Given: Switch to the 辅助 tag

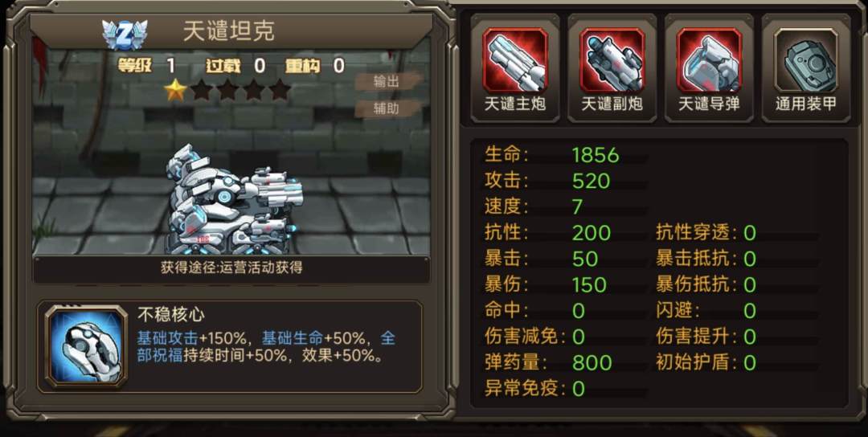Looking at the screenshot, I should tap(386, 108).
